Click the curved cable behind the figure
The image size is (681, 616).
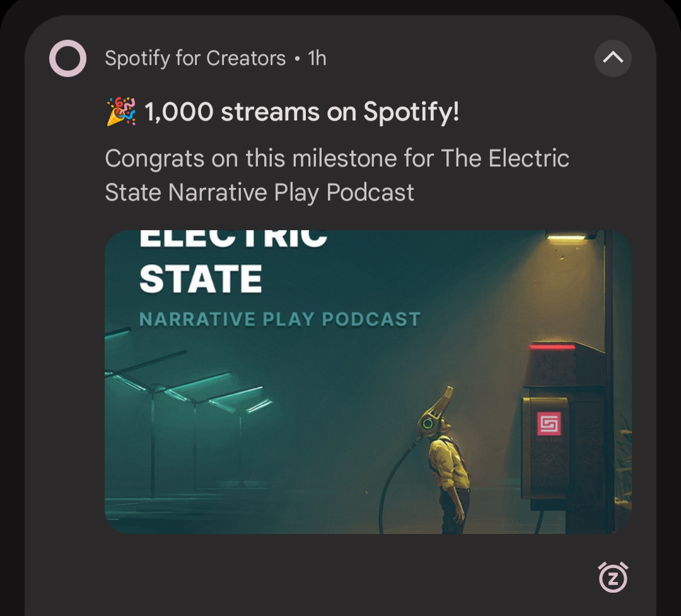click(x=395, y=487)
